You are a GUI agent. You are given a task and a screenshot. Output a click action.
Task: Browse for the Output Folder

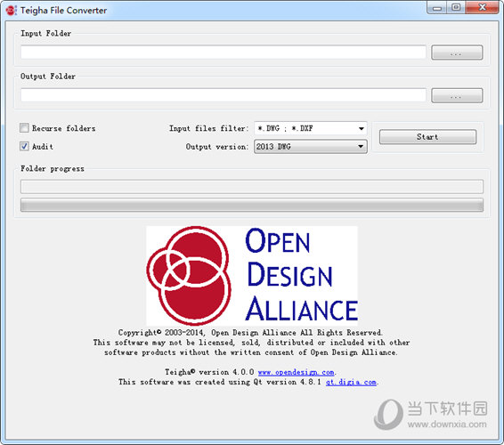point(457,96)
